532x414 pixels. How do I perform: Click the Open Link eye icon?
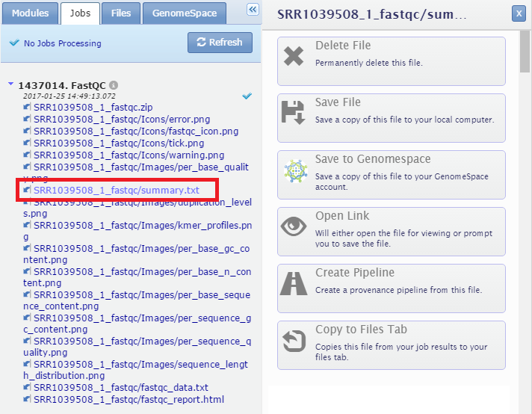click(294, 226)
